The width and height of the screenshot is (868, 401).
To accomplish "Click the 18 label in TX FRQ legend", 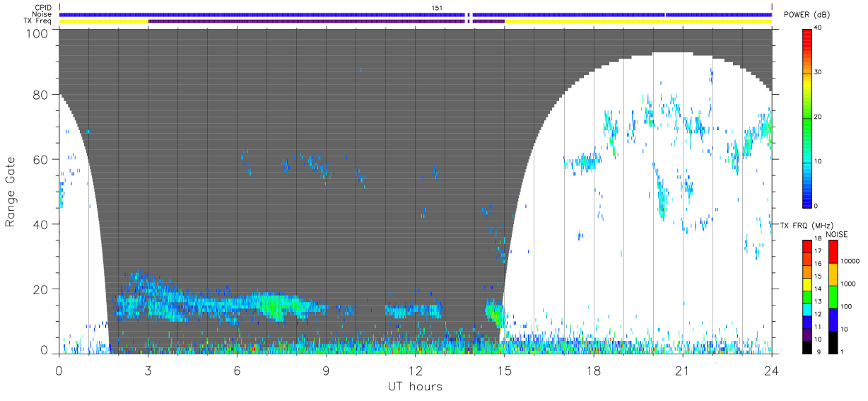I will [x=818, y=239].
